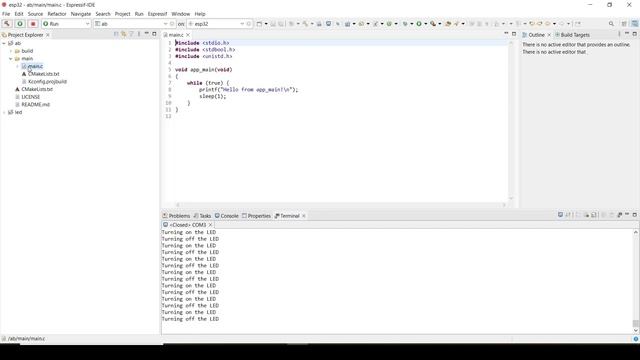This screenshot has height=360, width=640.
Task: Click the editor horizontal scrollbar
Action: tap(341, 205)
